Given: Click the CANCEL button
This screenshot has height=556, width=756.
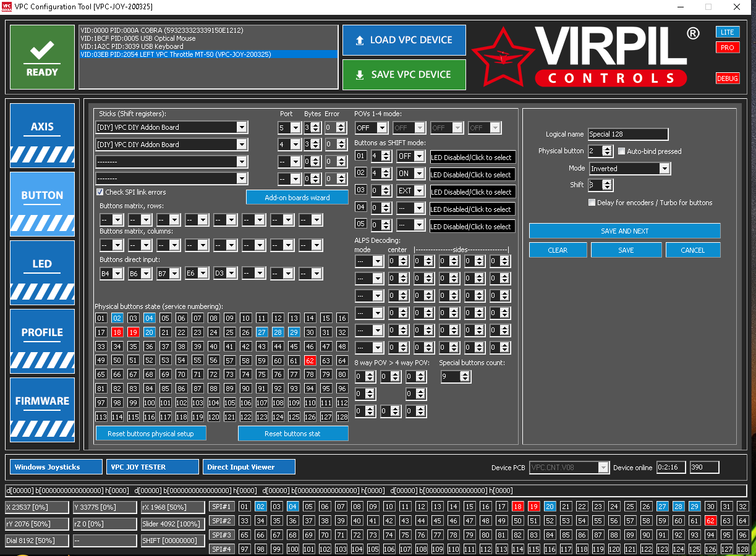Looking at the screenshot, I should point(693,250).
